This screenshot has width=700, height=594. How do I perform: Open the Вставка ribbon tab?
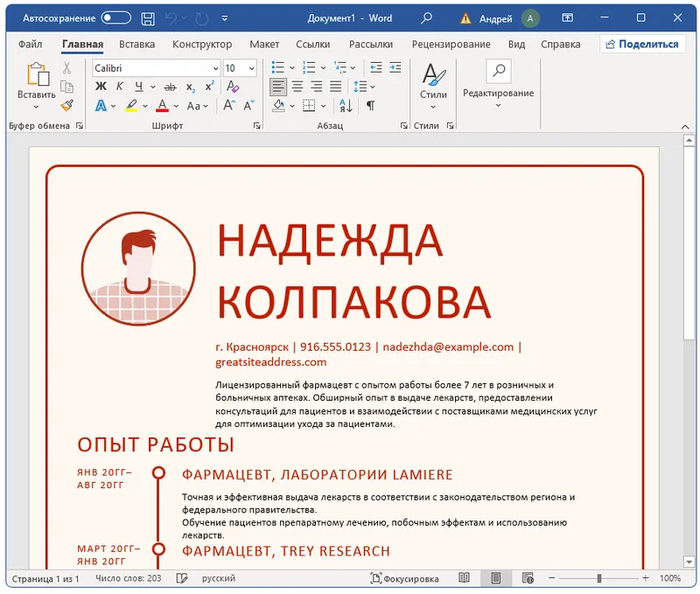[137, 44]
